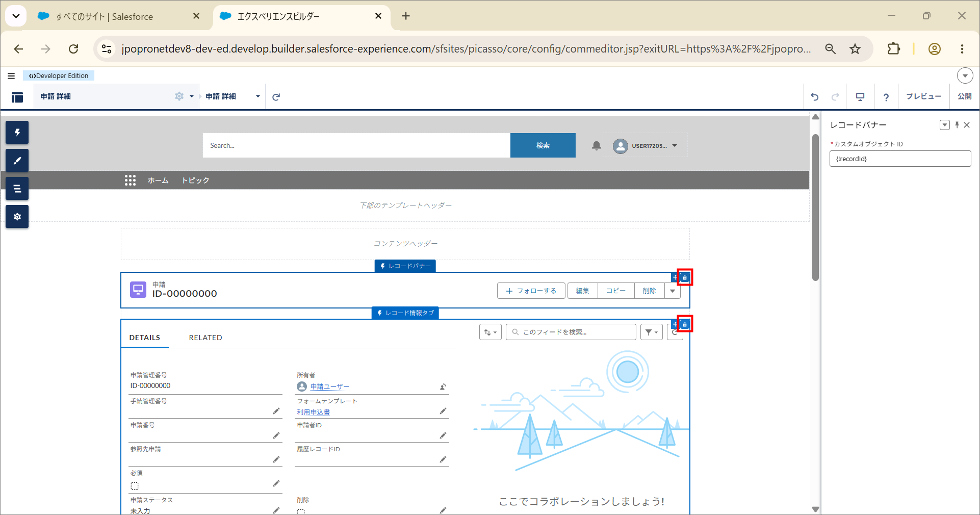Image resolution: width=980 pixels, height=515 pixels.
Task: Edit the 申請者ID field with pencil icon
Action: coord(443,435)
